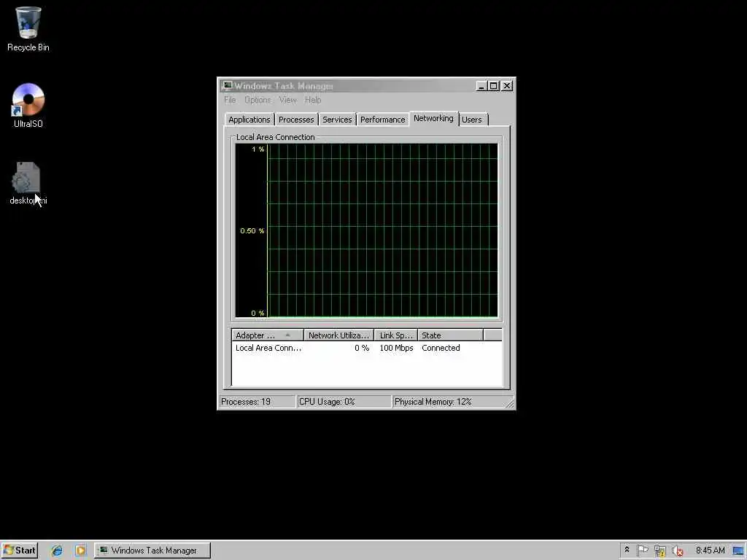Click Processes: 19 in status bar
This screenshot has width=747, height=560.
click(x=258, y=402)
